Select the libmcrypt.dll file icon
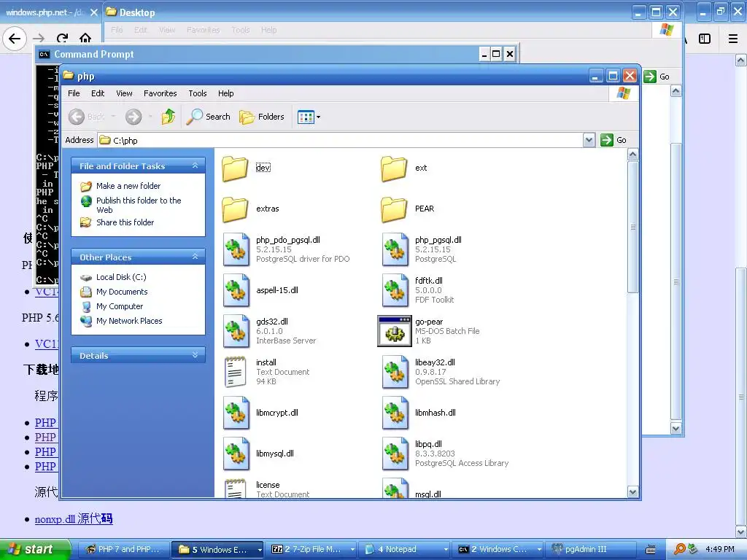The width and height of the screenshot is (747, 560). click(x=236, y=413)
